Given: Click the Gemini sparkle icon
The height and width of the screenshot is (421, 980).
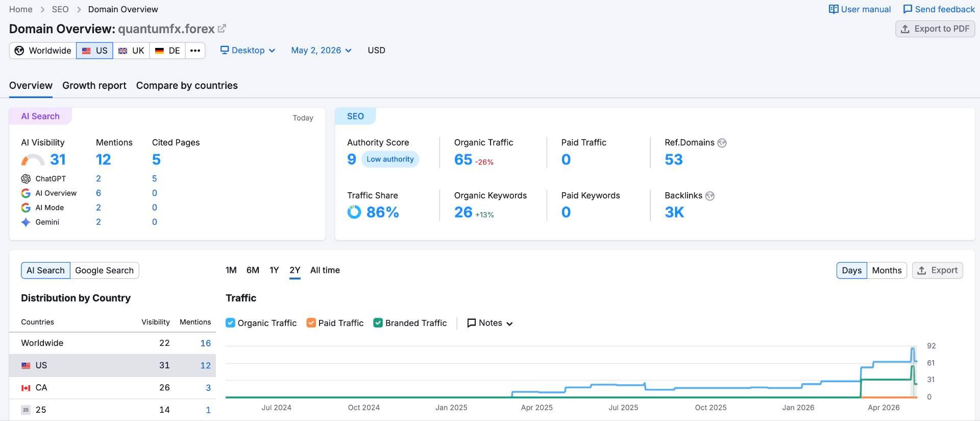Looking at the screenshot, I should click(26, 222).
